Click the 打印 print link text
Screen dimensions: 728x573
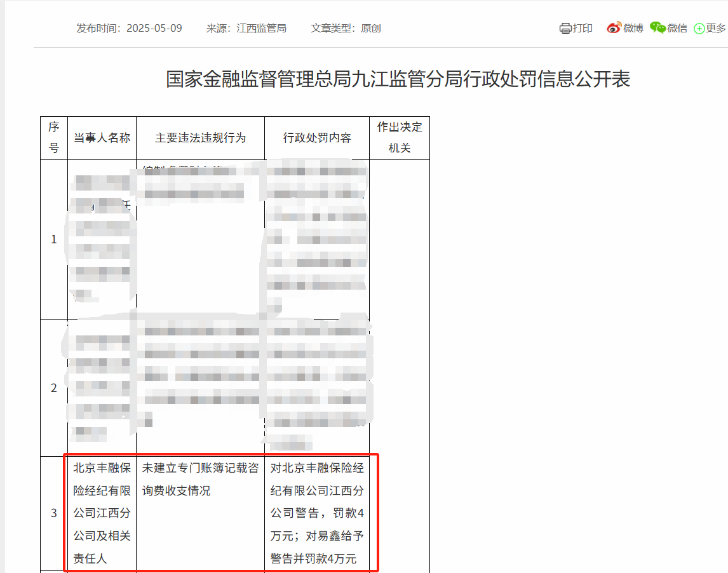click(583, 29)
